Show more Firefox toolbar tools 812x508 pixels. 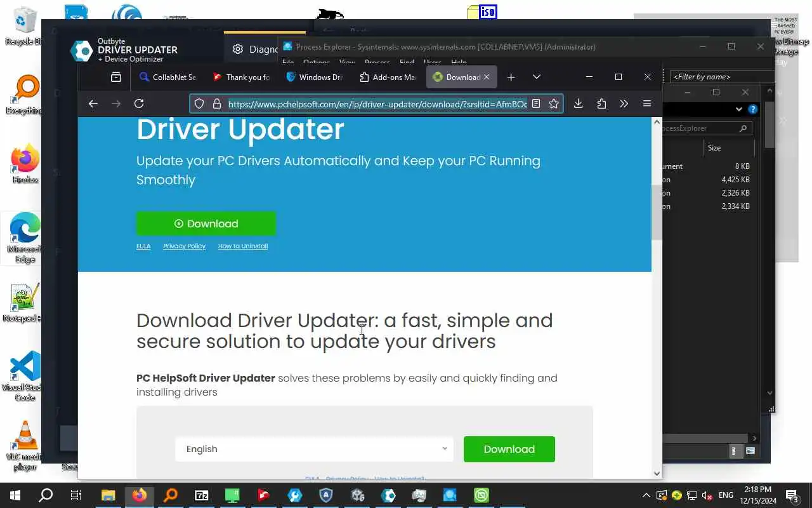click(624, 104)
